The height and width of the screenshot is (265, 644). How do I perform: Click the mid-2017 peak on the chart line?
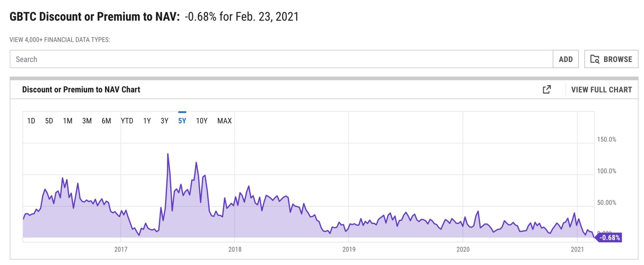[x=168, y=154]
